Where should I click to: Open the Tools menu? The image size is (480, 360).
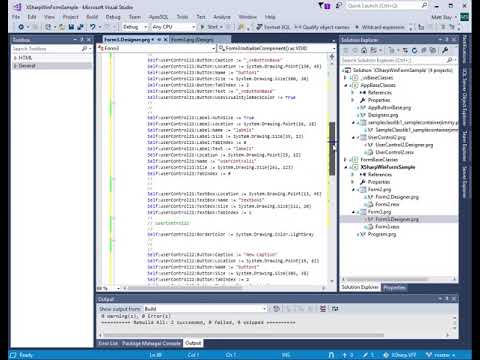[x=182, y=17]
